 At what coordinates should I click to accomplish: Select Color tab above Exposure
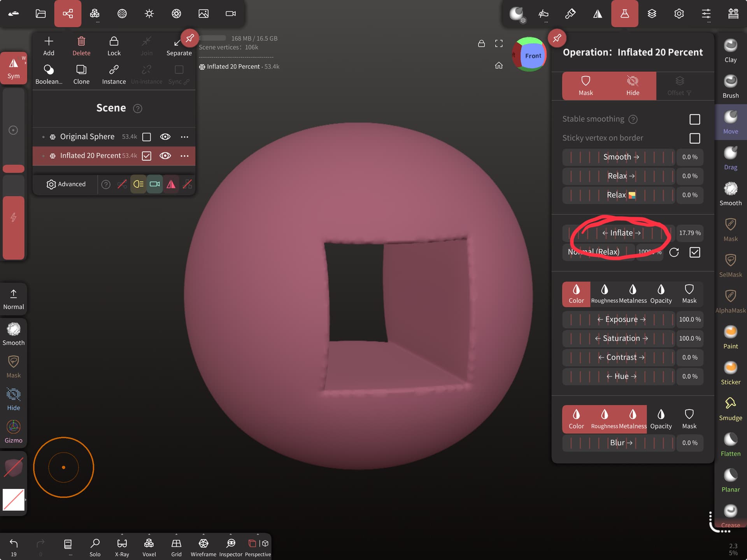tap(576, 294)
